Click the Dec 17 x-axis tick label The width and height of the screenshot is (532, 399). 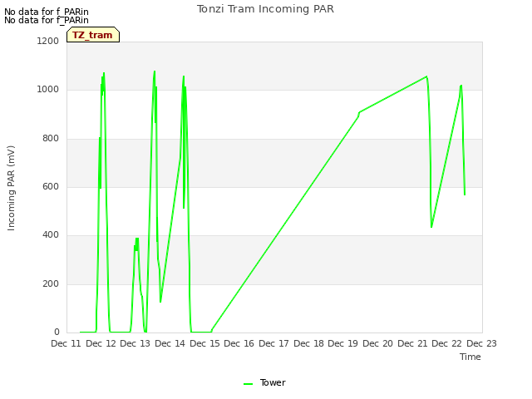(x=273, y=343)
